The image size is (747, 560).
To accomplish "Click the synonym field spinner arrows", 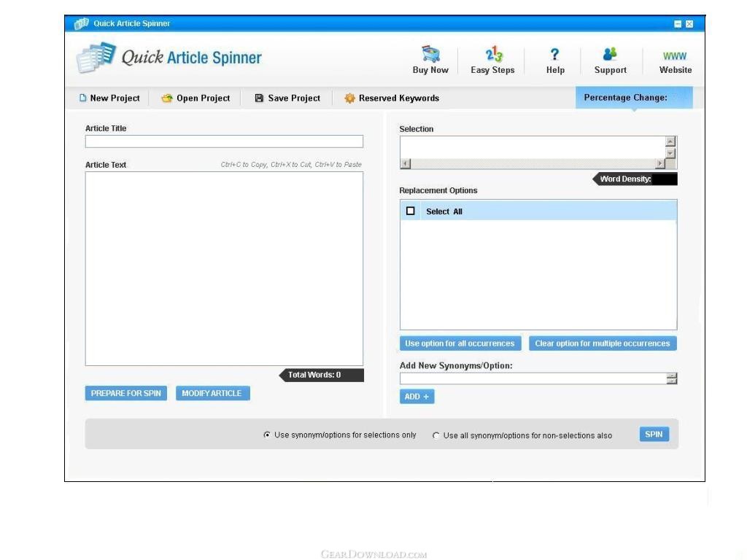I will point(672,378).
